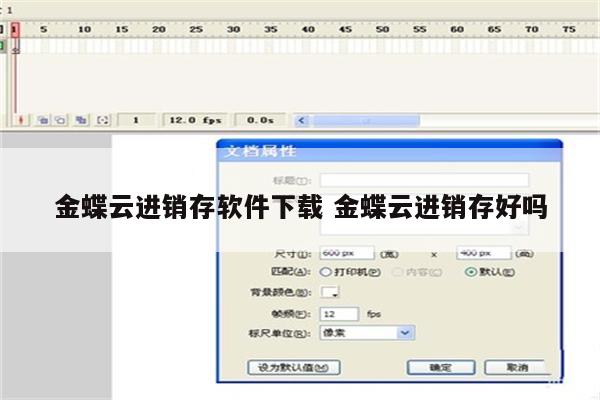Click the 12.0 fps frame rate display
The height and width of the screenshot is (400, 600).
tap(195, 120)
